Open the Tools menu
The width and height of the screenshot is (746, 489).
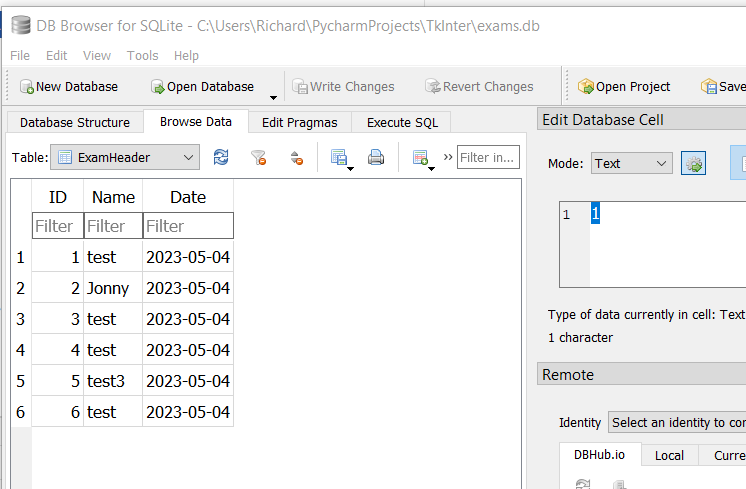142,56
